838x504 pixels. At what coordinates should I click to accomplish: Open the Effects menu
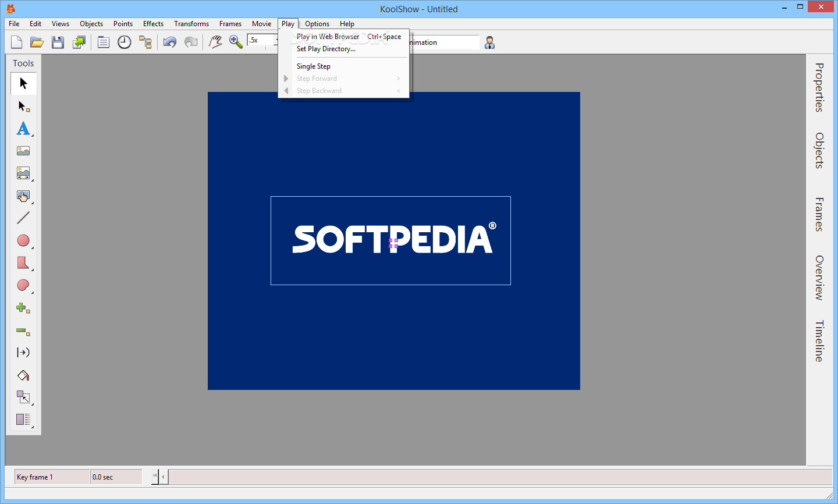point(153,24)
